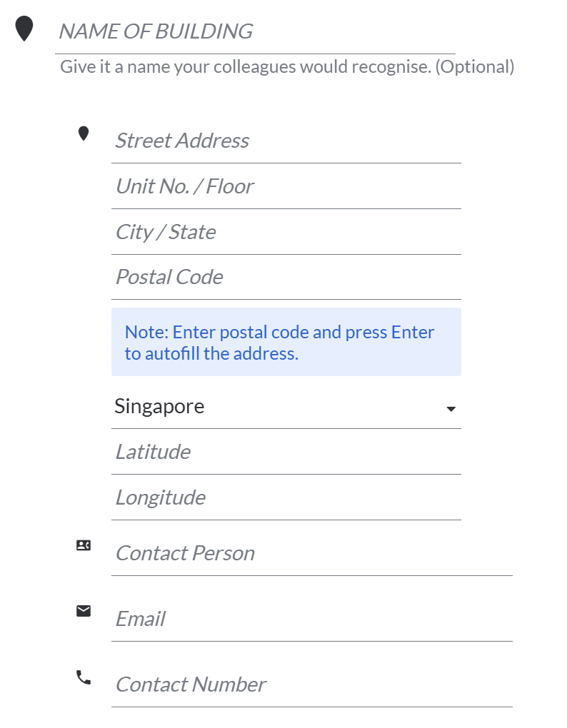Click the City / State input
Viewport: 567px width, 728px height.
pos(286,232)
